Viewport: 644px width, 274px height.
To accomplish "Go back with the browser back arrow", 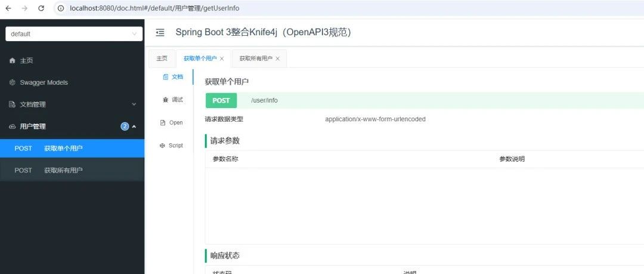I will (8, 8).
